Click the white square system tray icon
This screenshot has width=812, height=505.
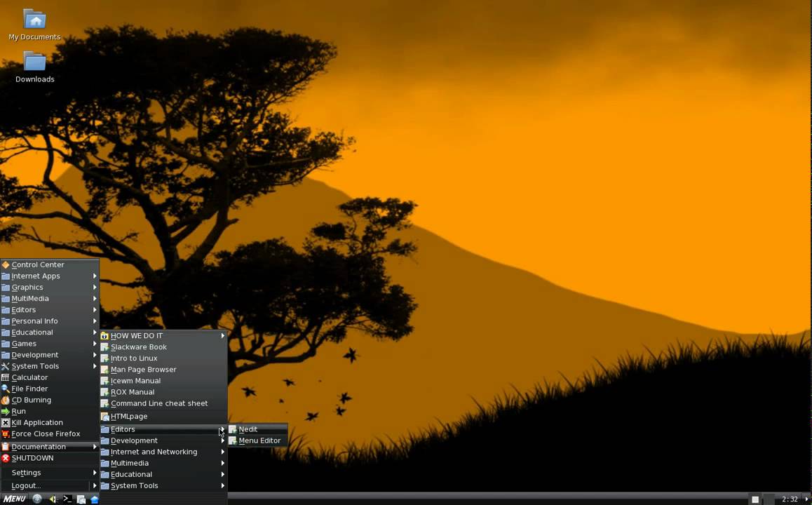click(x=755, y=500)
